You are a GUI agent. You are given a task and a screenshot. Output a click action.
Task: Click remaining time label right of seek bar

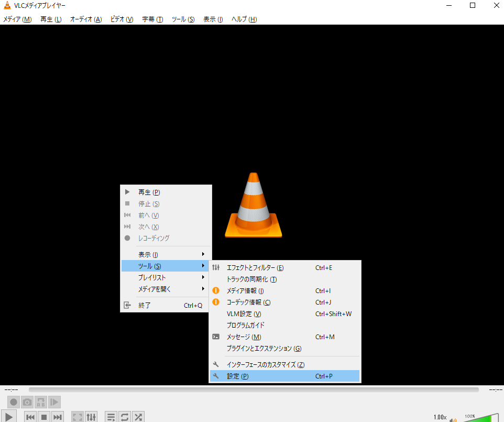click(x=496, y=389)
